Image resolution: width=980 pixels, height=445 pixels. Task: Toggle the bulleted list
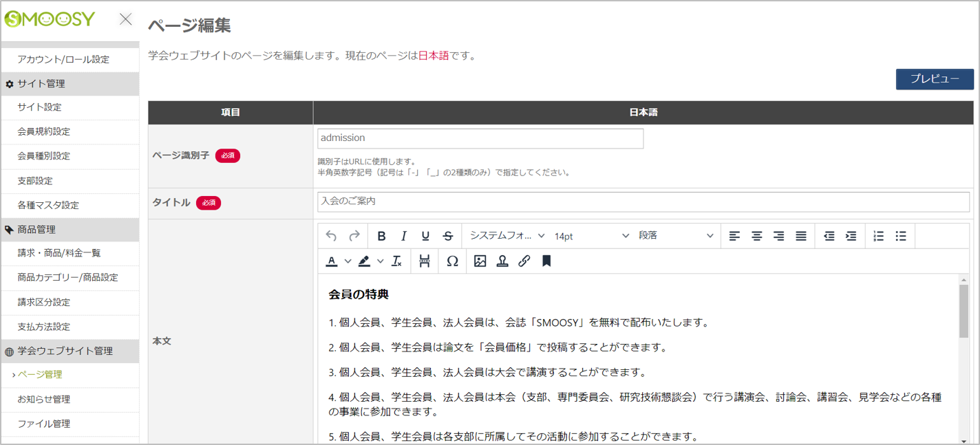900,236
